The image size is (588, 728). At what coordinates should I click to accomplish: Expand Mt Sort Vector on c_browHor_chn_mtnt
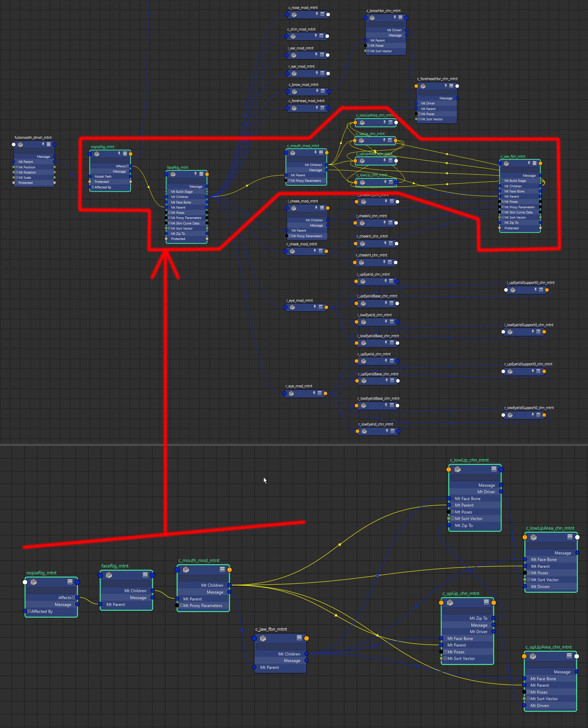coord(368,51)
